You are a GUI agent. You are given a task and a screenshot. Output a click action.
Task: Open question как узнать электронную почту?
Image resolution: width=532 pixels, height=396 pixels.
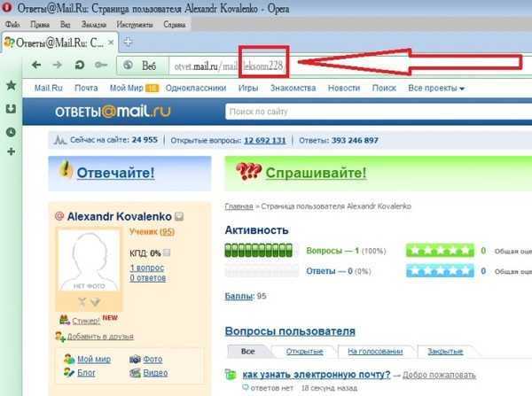click(317, 375)
